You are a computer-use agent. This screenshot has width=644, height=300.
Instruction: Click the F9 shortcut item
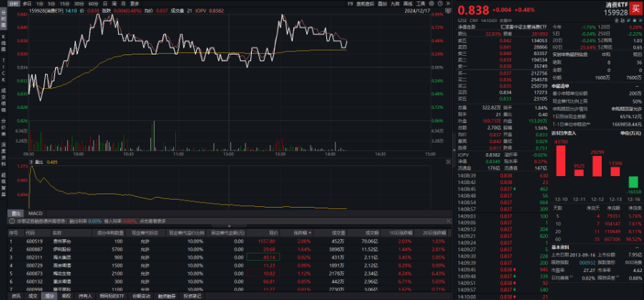349,4
